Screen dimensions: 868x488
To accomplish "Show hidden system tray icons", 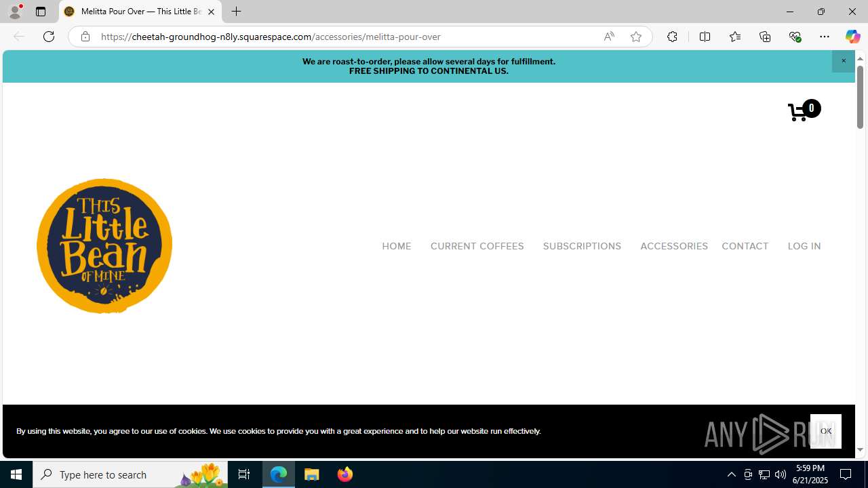I will (x=731, y=474).
